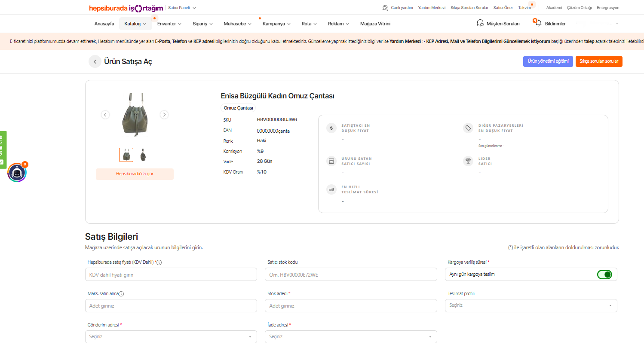Image resolution: width=644 pixels, height=357 pixels.
Task: Open the Canlı yardım chat icon
Action: [385, 8]
